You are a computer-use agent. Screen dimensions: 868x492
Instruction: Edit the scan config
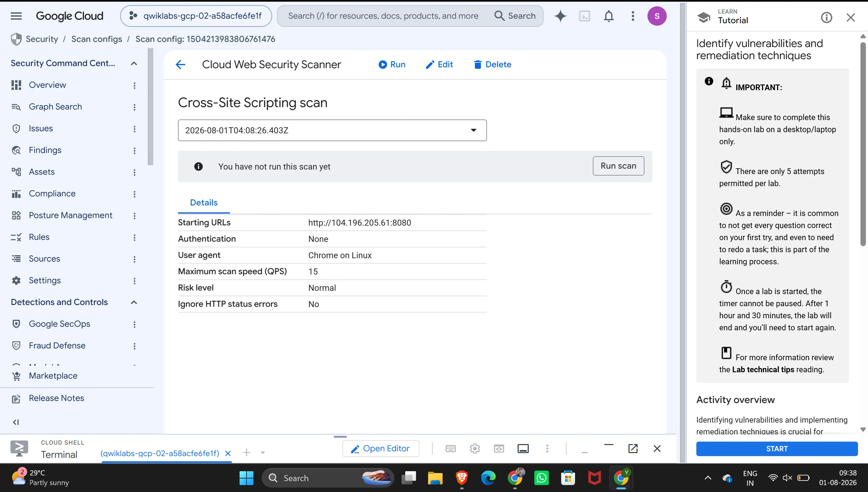tap(439, 64)
